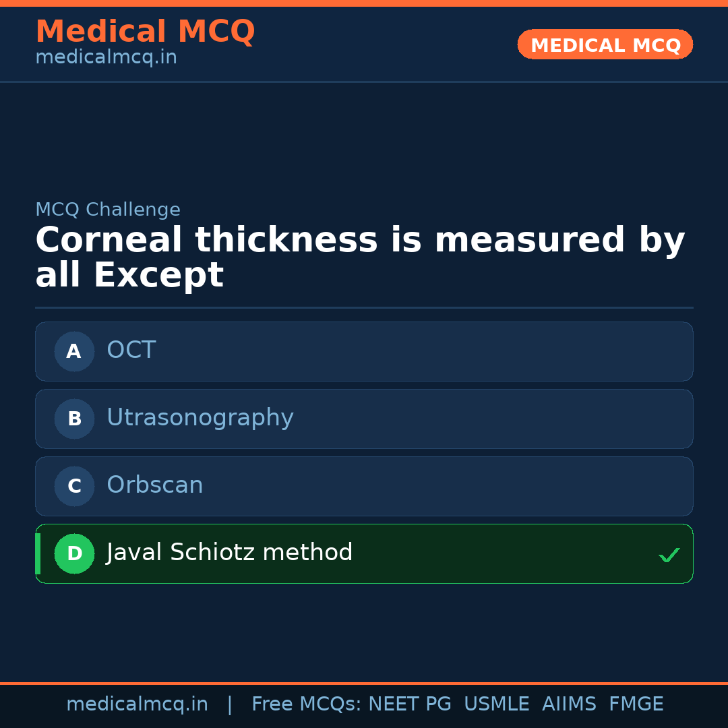
Task: Click the FMGE footer text
Action: (636, 704)
